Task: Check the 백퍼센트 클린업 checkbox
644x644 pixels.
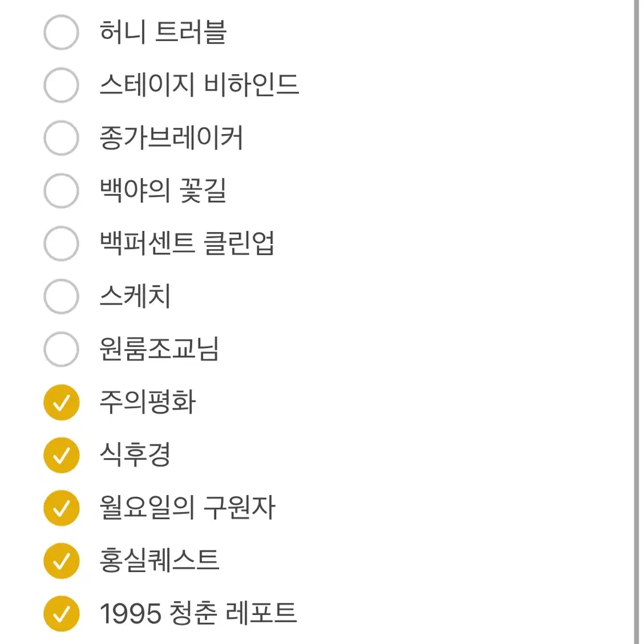Action: pos(61,244)
